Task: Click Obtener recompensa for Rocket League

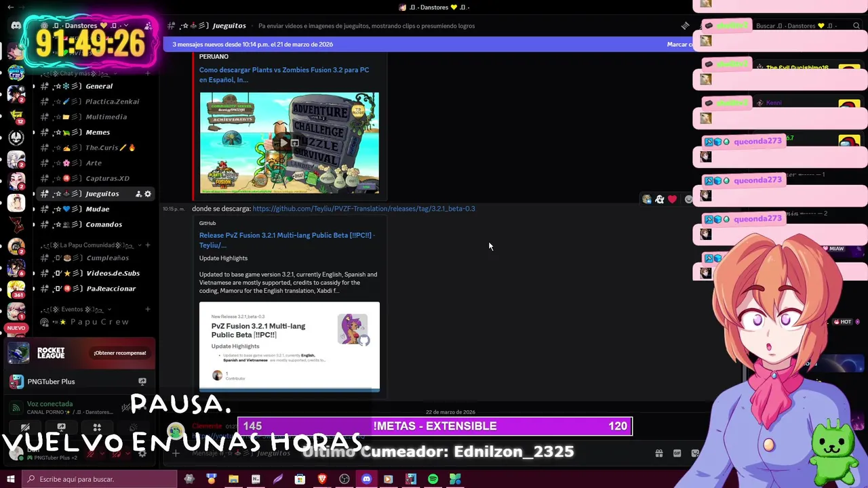Action: [x=120, y=353]
